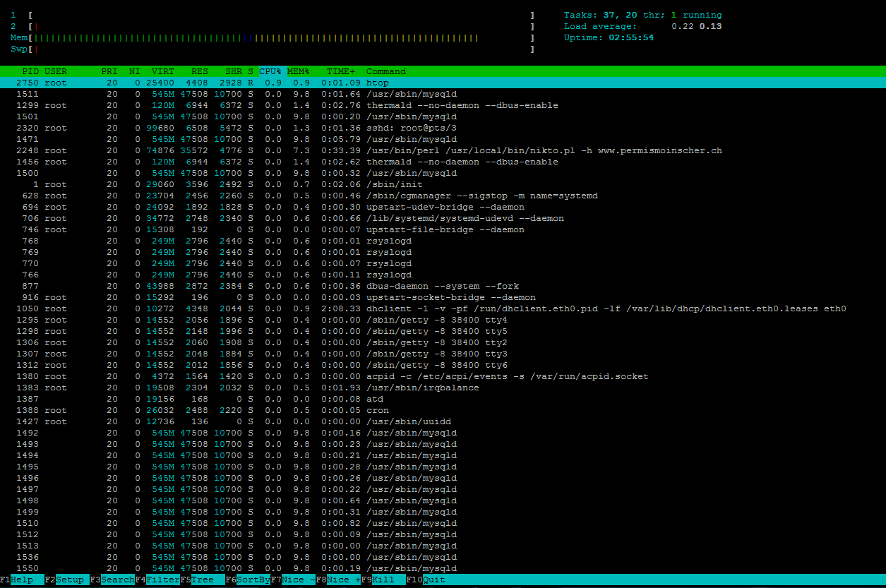886x588 pixels.
Task: Select the upstart-file-bridge process row
Action: pyautogui.click(x=443, y=229)
